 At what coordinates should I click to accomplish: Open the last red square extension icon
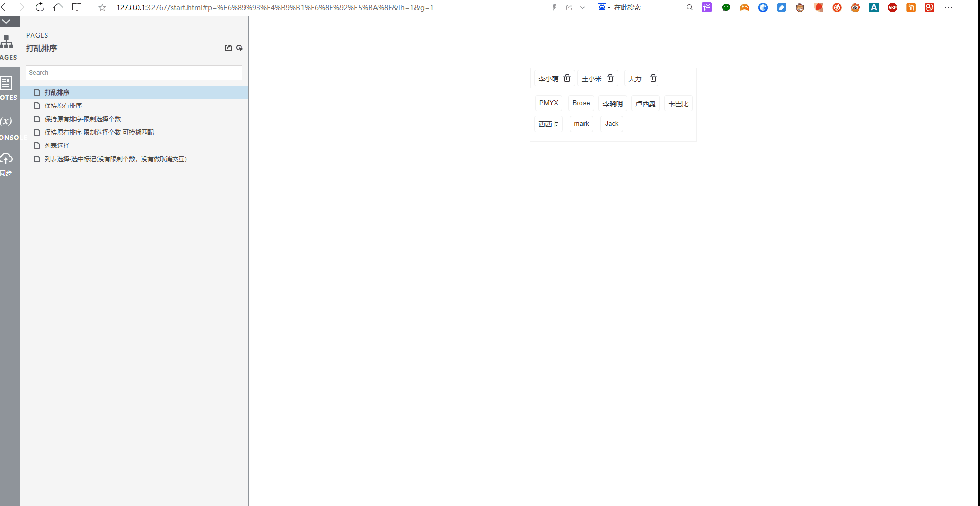[930, 7]
